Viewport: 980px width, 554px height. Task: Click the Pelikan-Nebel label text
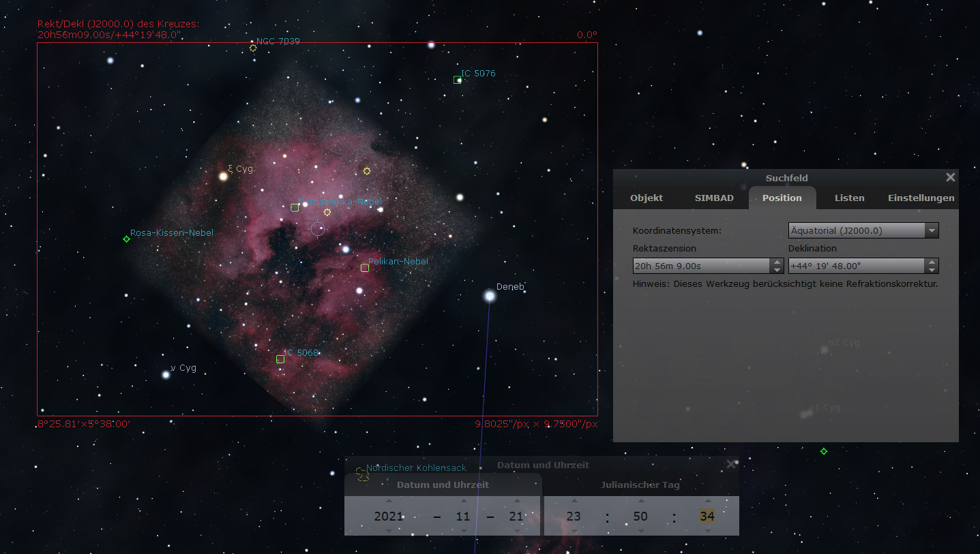coord(398,261)
